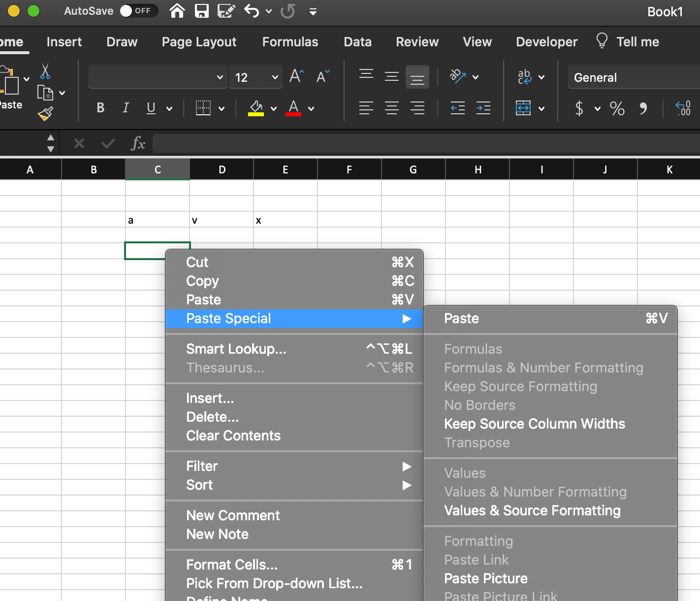Click the Tell me search button

coord(628,41)
